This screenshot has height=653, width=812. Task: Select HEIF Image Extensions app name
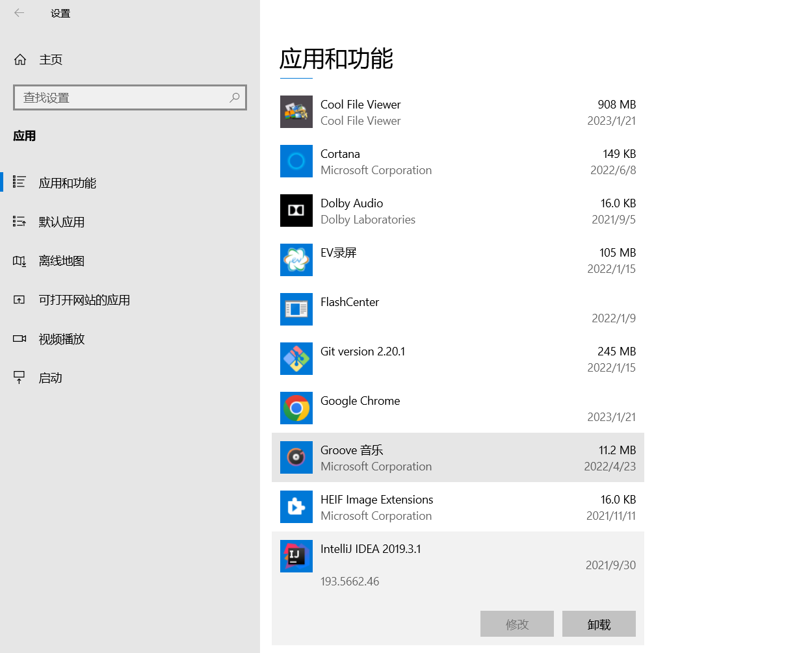coord(377,500)
